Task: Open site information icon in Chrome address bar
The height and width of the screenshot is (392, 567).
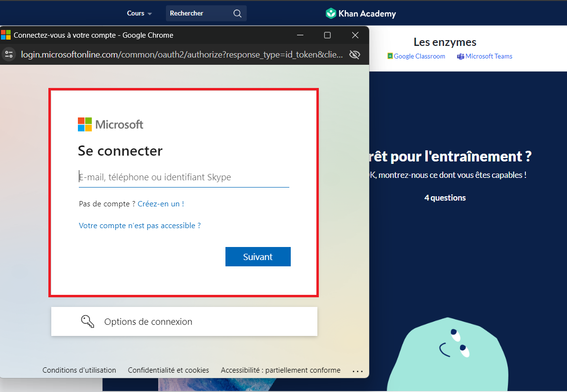Action: [x=9, y=55]
